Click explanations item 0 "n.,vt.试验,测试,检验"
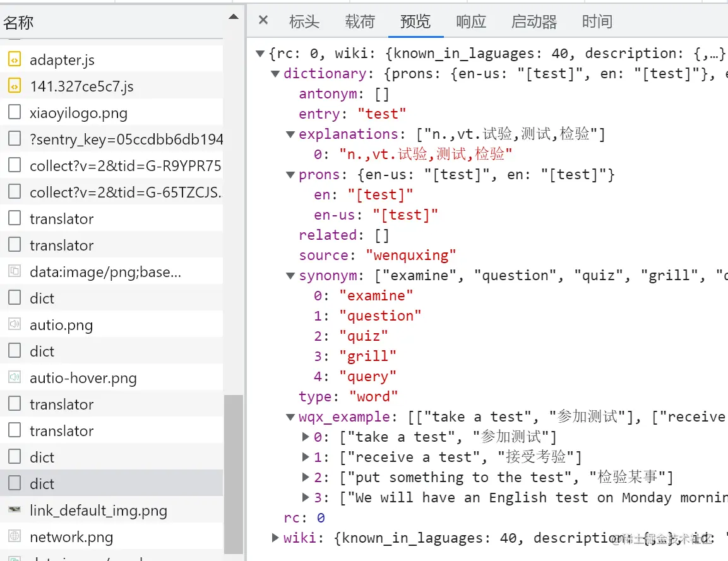The width and height of the screenshot is (728, 561). click(x=413, y=154)
